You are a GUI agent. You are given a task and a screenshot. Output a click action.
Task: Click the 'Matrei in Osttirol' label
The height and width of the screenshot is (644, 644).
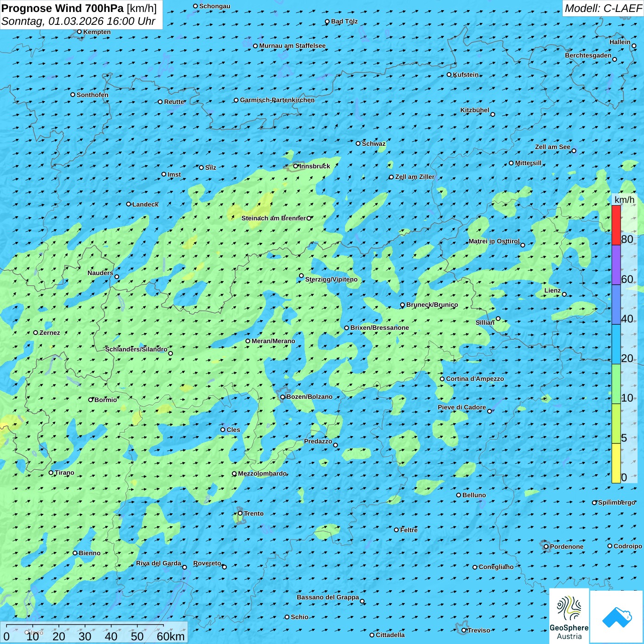click(494, 241)
